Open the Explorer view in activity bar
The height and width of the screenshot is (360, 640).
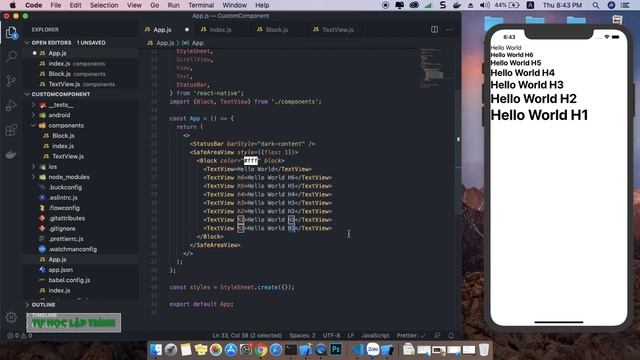point(11,33)
